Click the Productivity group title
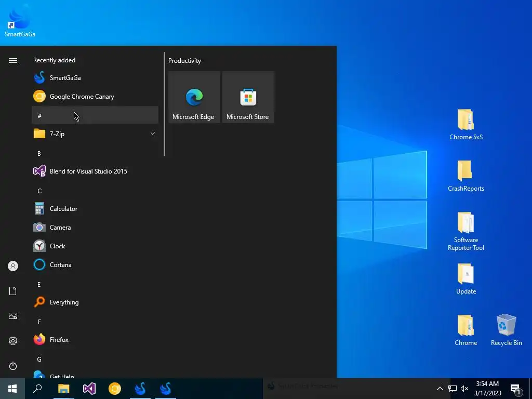The height and width of the screenshot is (399, 532). [184, 61]
